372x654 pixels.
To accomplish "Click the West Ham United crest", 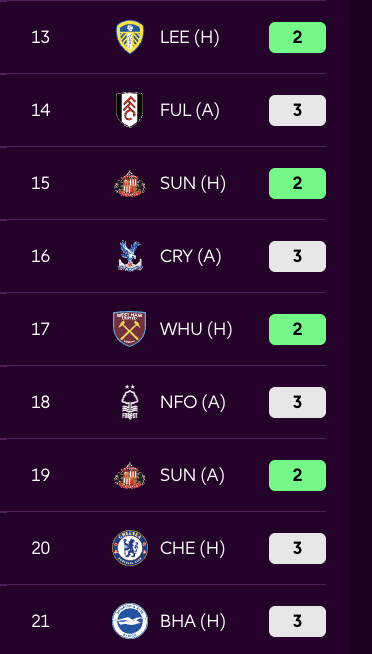I will [x=130, y=329].
